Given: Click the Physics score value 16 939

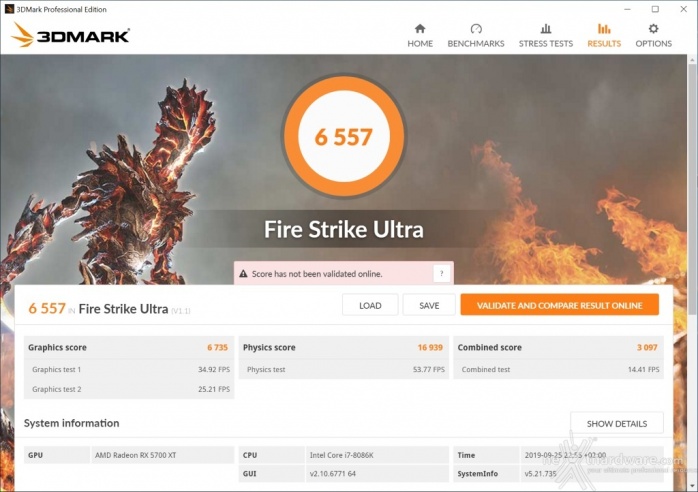Looking at the screenshot, I should tap(430, 347).
